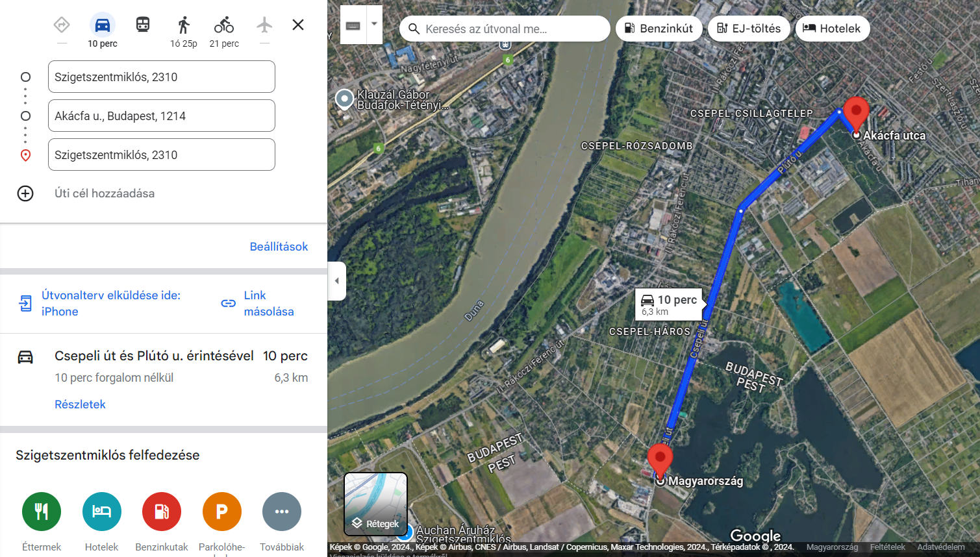Select driving travel mode icon
Screen dimensions: 980x557
pos(103,25)
